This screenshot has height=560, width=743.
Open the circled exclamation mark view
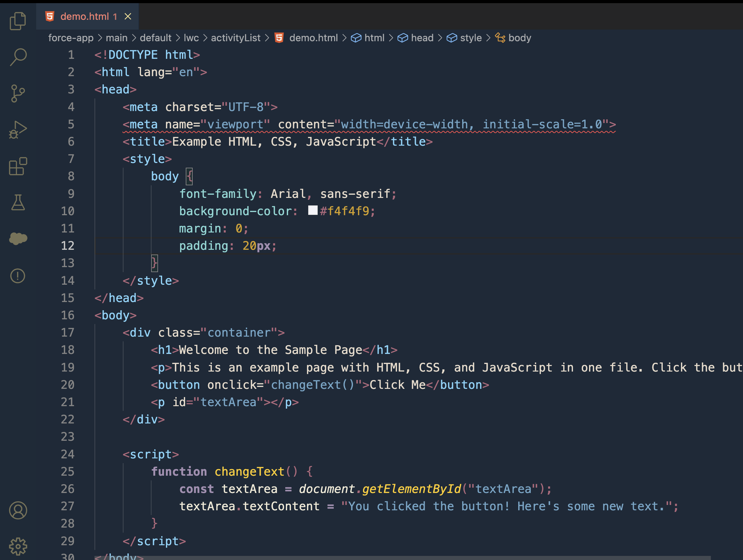tap(18, 276)
